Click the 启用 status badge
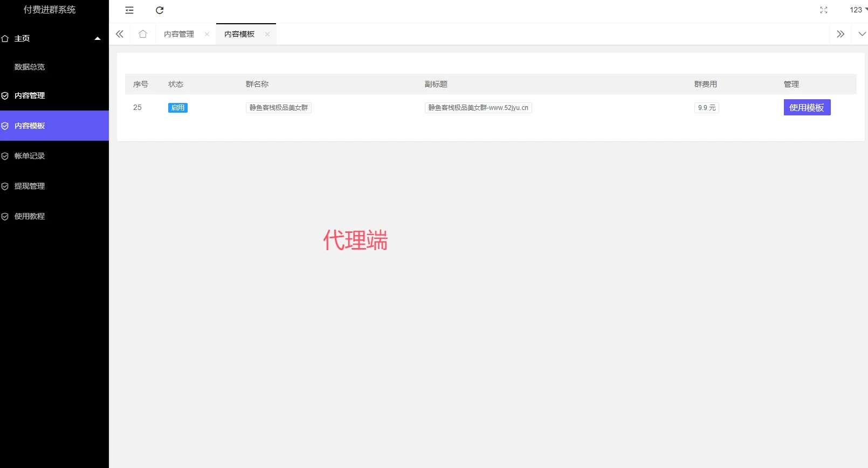Viewport: 868px width, 468px height. [x=177, y=108]
